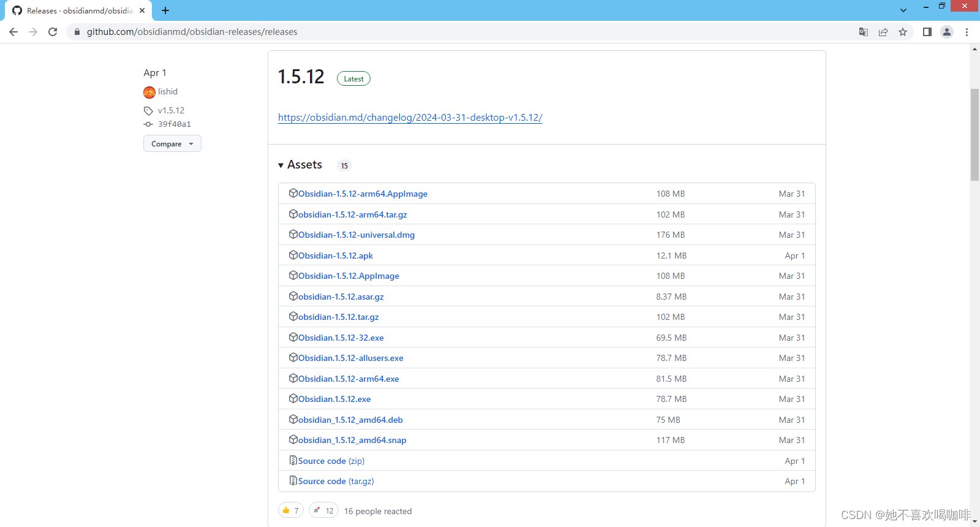
Task: Select the Releases obsidianmd browser tab
Action: pyautogui.click(x=80, y=10)
